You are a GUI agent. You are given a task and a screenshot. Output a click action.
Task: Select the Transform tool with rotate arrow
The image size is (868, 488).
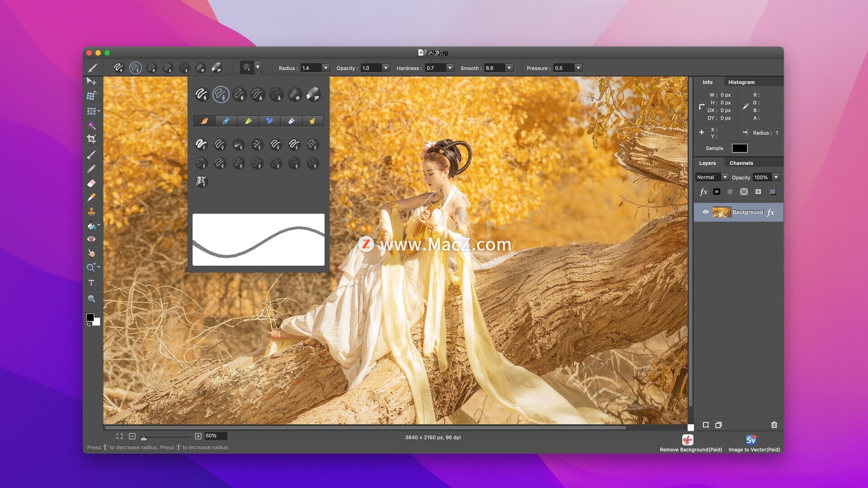tap(91, 96)
